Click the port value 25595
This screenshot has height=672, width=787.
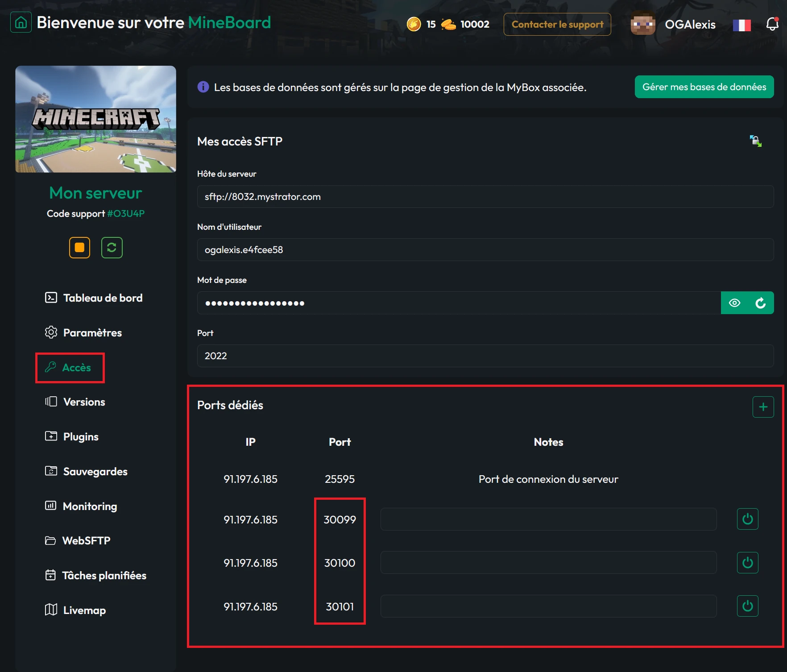click(340, 479)
